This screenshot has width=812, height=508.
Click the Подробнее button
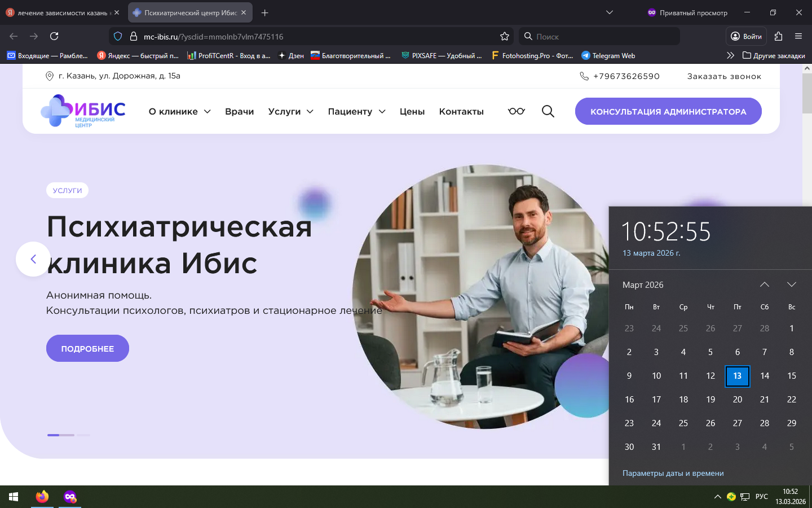point(87,349)
